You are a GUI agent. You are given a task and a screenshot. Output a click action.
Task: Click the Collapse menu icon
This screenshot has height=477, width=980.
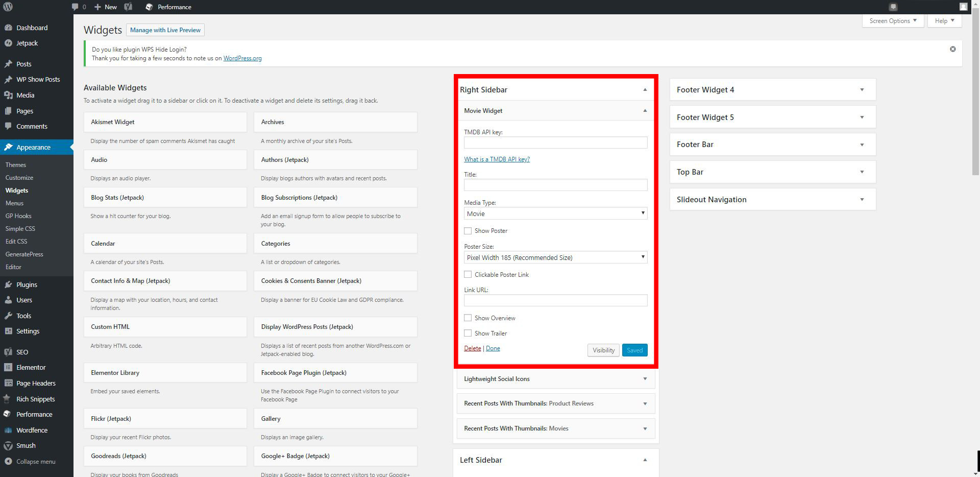click(8, 462)
